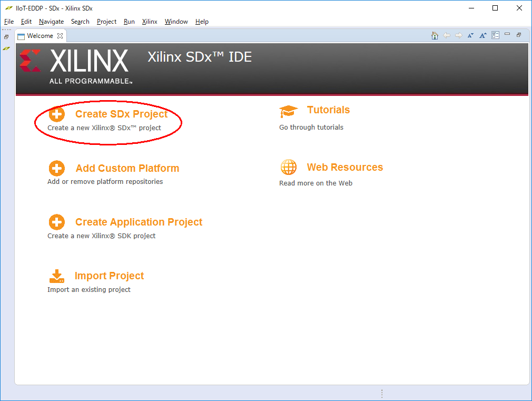Click the Home icon in Welcome toolbar
Image resolution: width=532 pixels, height=401 pixels.
(435, 35)
